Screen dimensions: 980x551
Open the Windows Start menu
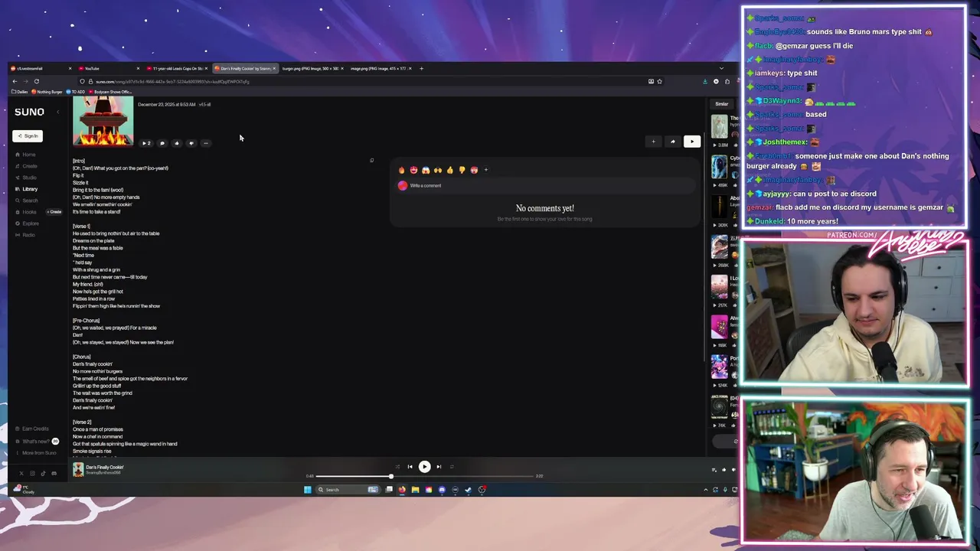pos(308,490)
